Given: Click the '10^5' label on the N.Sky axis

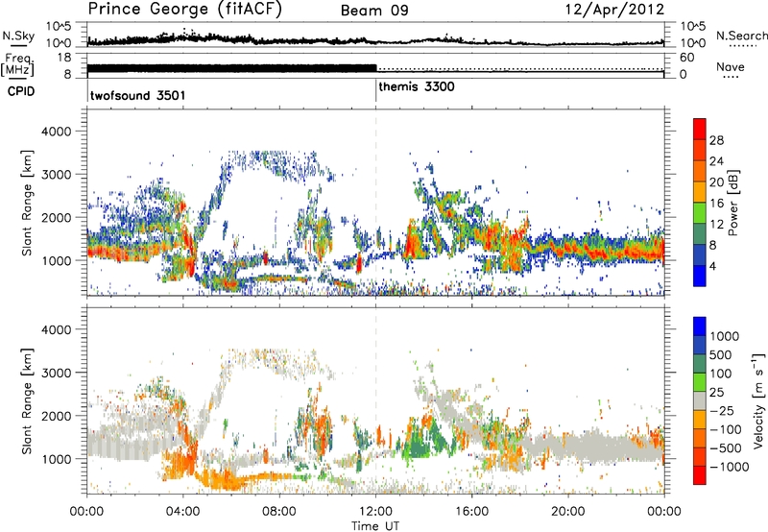Looking at the screenshot, I should pos(59,26).
